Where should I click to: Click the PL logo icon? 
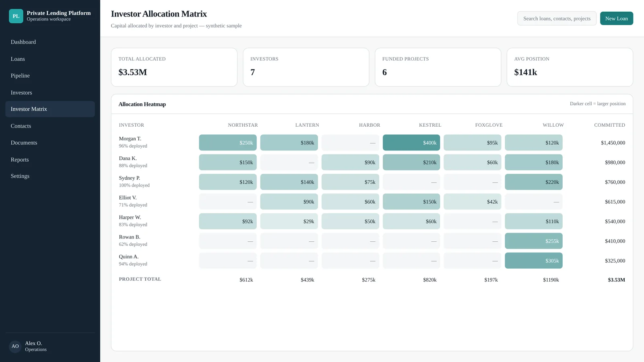click(x=16, y=16)
